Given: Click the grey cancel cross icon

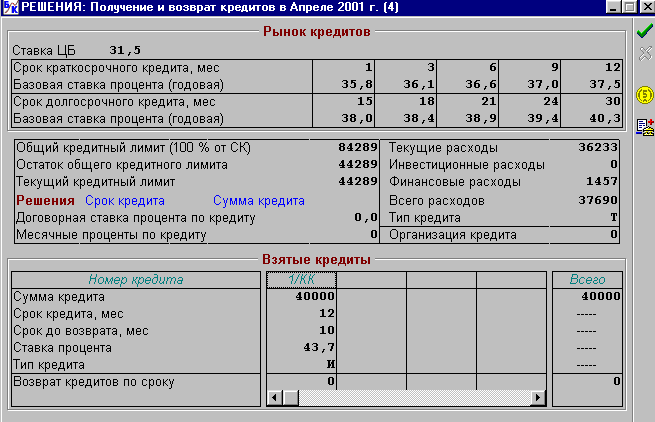Looking at the screenshot, I should click(645, 53).
